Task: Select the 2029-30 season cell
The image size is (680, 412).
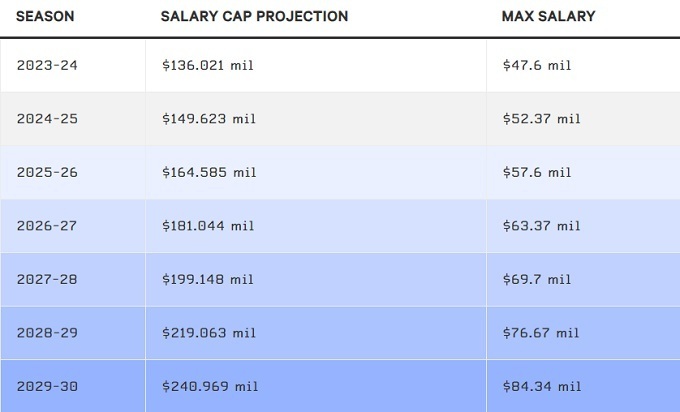Action: [x=46, y=386]
